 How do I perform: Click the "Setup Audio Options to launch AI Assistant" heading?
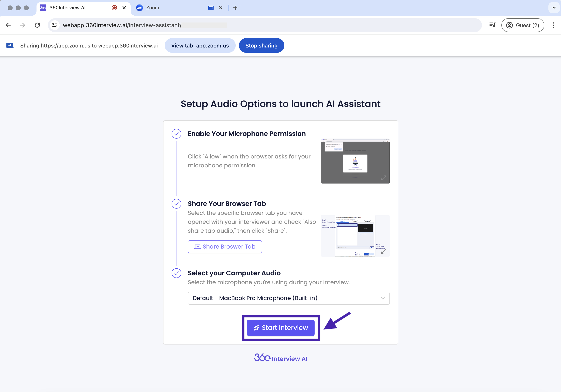280,104
